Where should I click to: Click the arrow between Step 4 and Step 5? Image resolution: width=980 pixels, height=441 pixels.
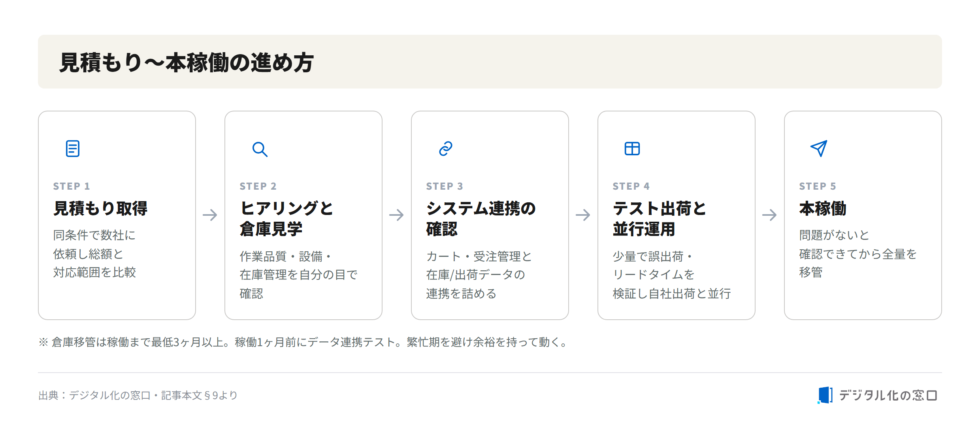coord(770,215)
